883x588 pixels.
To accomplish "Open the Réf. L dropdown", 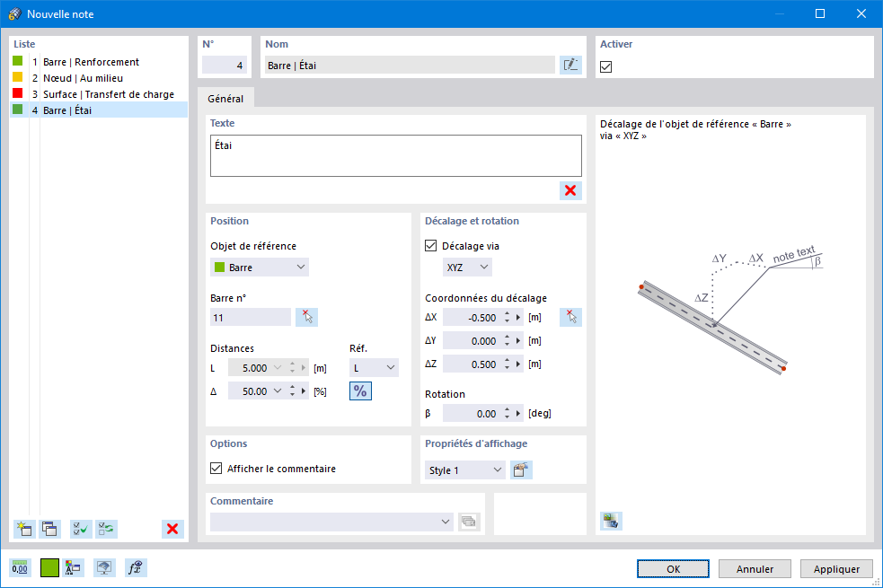I will pos(374,368).
